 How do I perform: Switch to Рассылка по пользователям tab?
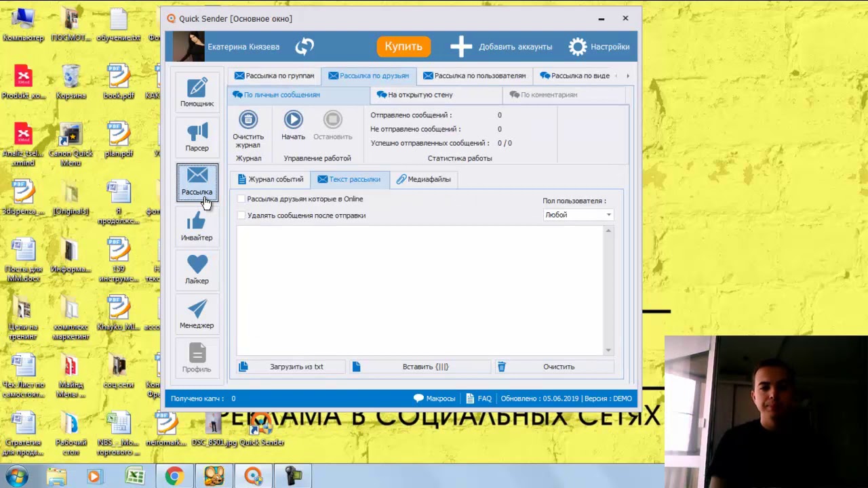(x=474, y=76)
